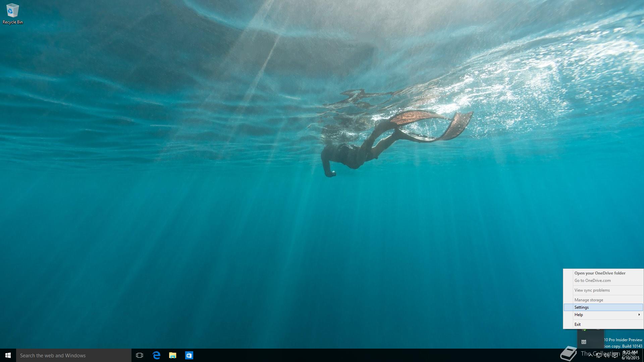Collapse the hidden tray icons chevron
The image size is (644, 362).
point(590,355)
